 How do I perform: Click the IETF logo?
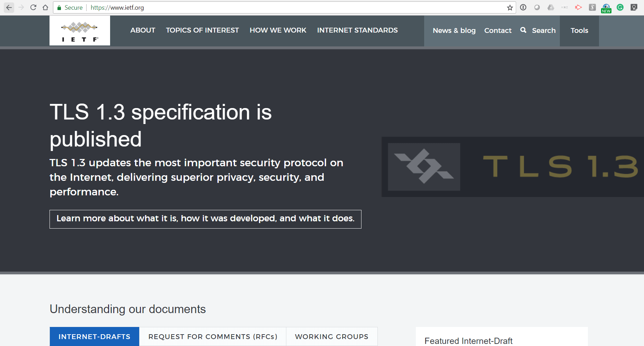coord(80,31)
